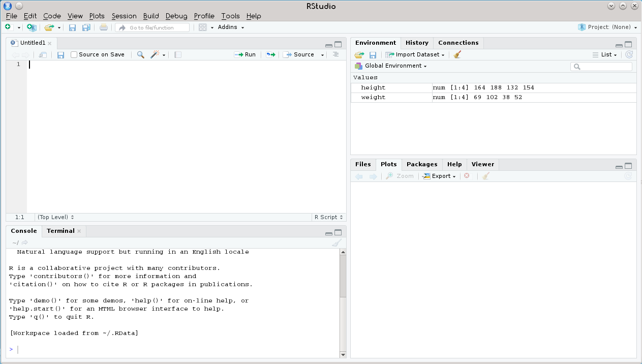Open Find/Replace with magnifier icon

(141, 55)
